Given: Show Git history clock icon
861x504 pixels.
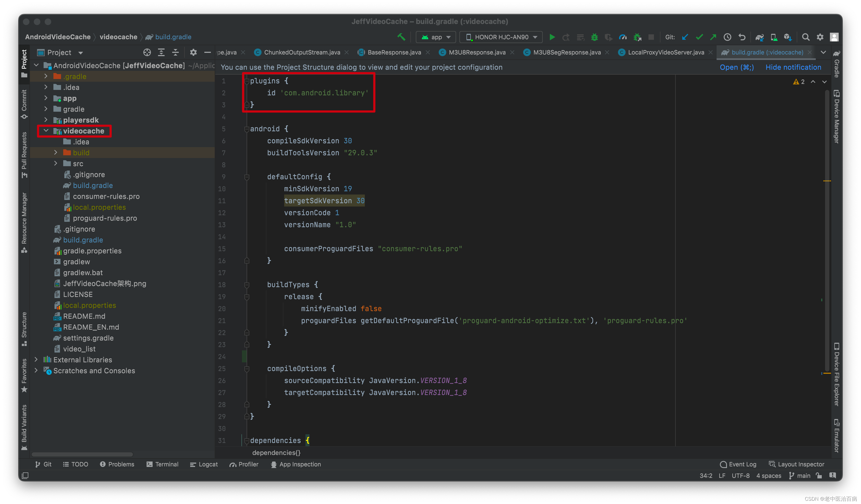Looking at the screenshot, I should pyautogui.click(x=727, y=37).
